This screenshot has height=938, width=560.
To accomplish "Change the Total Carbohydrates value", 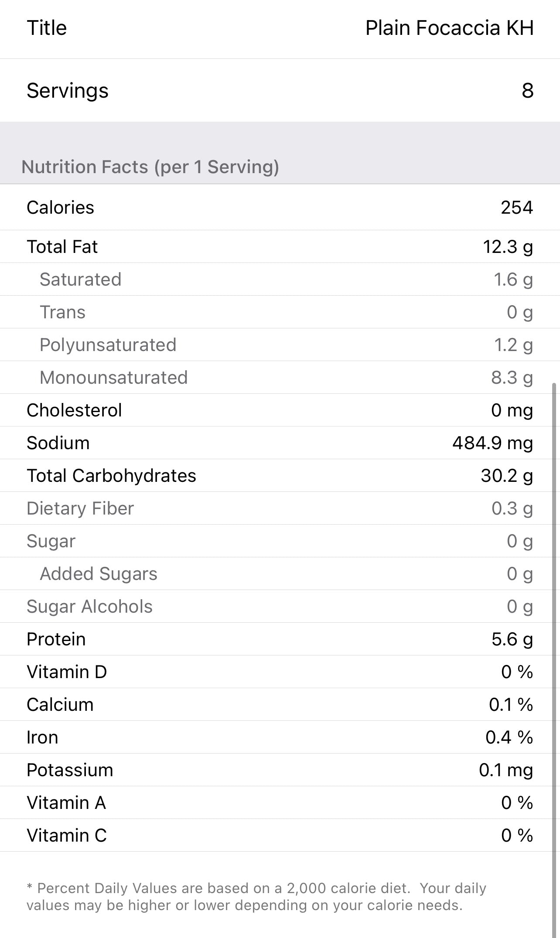I will click(507, 476).
